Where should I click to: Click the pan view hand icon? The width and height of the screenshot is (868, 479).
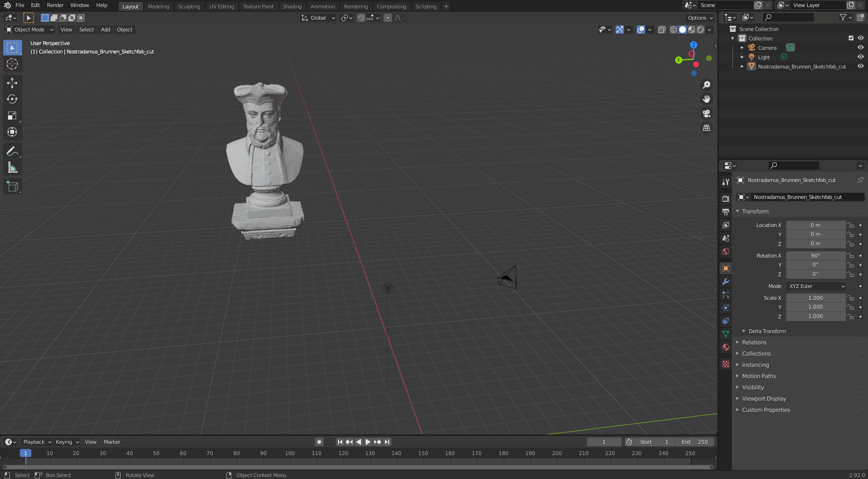pyautogui.click(x=706, y=99)
